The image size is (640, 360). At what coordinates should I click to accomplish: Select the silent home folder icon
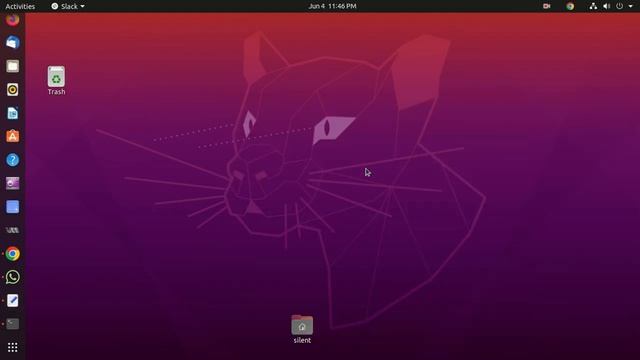pos(302,329)
